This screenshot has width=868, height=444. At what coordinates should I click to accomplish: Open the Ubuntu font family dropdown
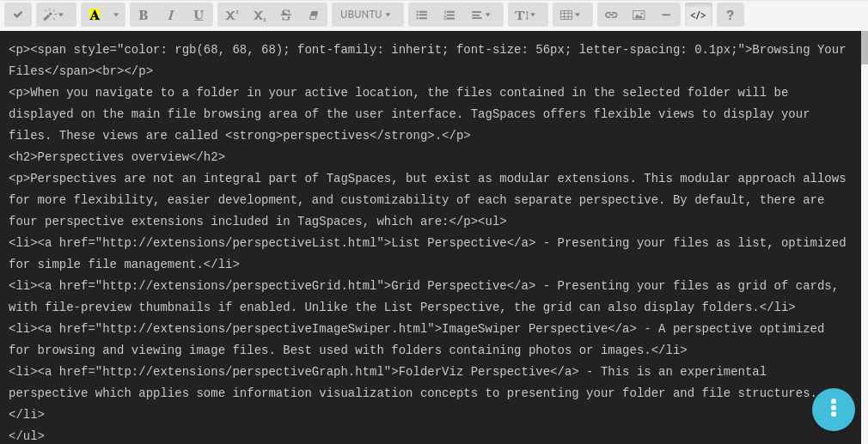(x=366, y=15)
